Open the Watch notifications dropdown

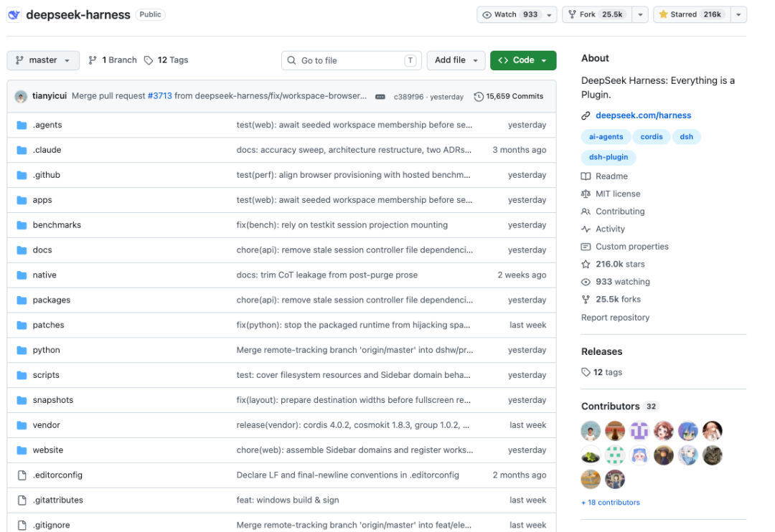(517, 15)
